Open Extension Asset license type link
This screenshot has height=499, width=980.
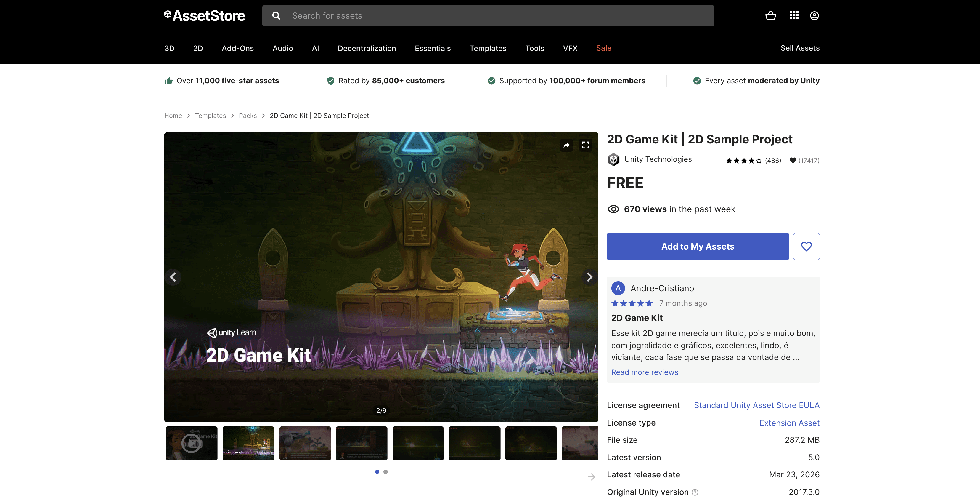(x=789, y=423)
